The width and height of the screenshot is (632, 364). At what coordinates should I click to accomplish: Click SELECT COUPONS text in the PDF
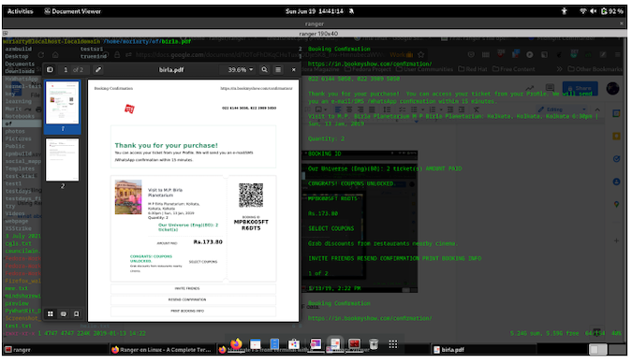pyautogui.click(x=203, y=262)
